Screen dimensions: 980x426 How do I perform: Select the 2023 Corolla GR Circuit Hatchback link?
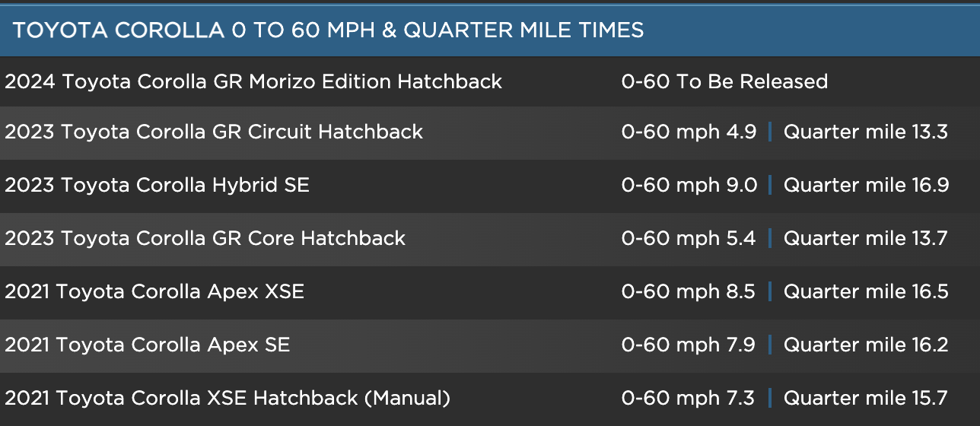tap(214, 132)
